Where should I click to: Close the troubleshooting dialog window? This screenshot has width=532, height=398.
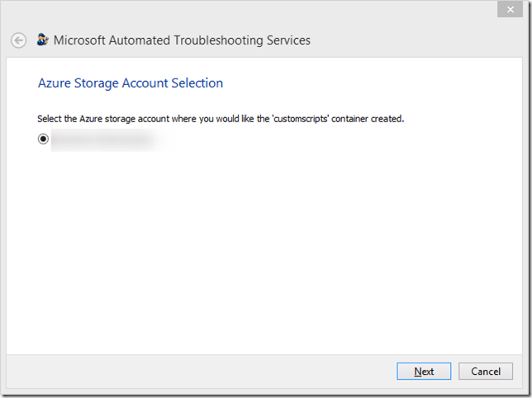point(510,9)
